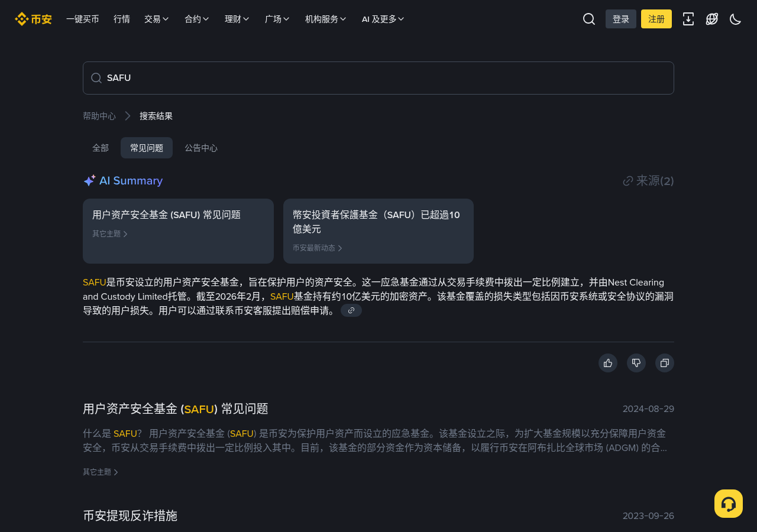Viewport: 757px width, 532px height.
Task: Open the 行情 menu item
Action: 122,19
